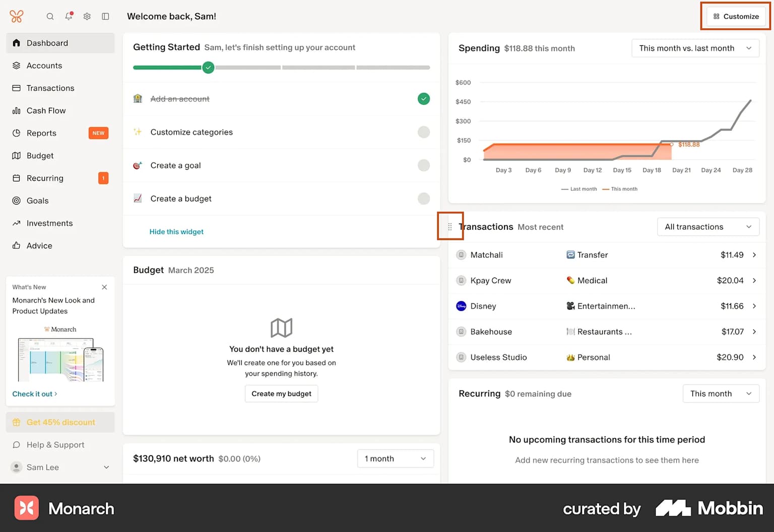Click the Customize button
The width and height of the screenshot is (774, 532).
tap(736, 16)
